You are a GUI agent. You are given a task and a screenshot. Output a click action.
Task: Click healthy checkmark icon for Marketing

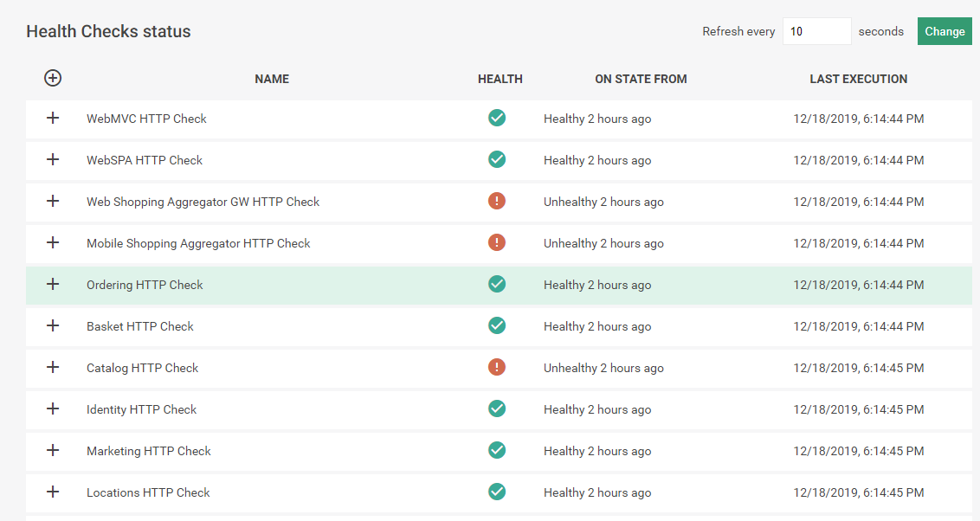pos(497,450)
